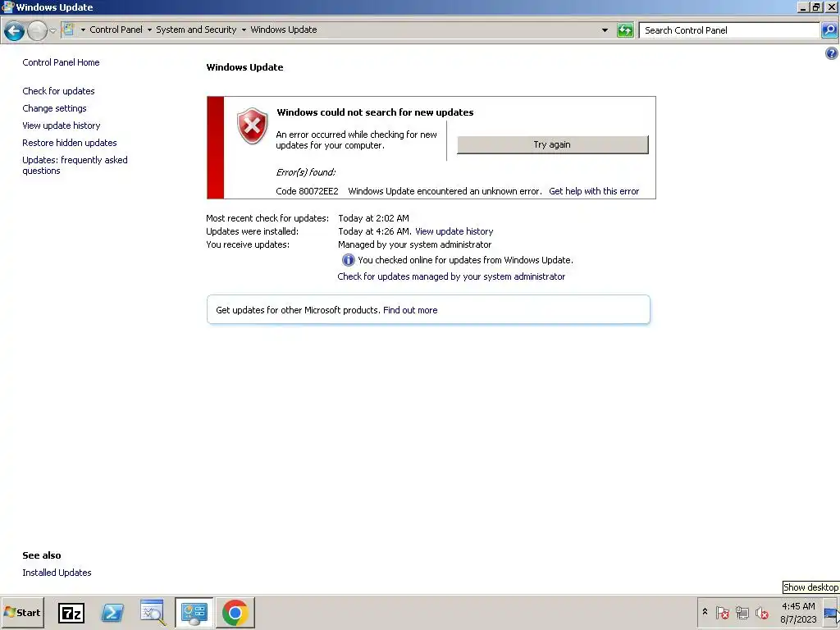Click Check for updates in sidebar

(58, 91)
